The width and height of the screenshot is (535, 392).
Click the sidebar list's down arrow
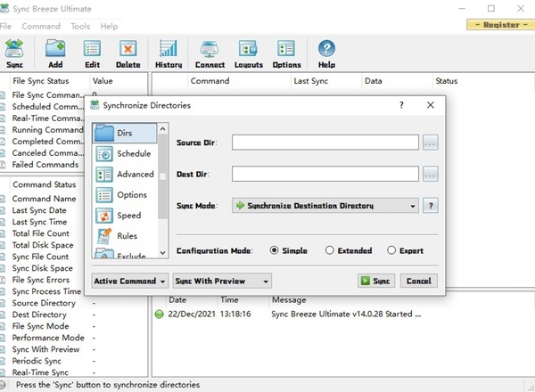(x=163, y=253)
